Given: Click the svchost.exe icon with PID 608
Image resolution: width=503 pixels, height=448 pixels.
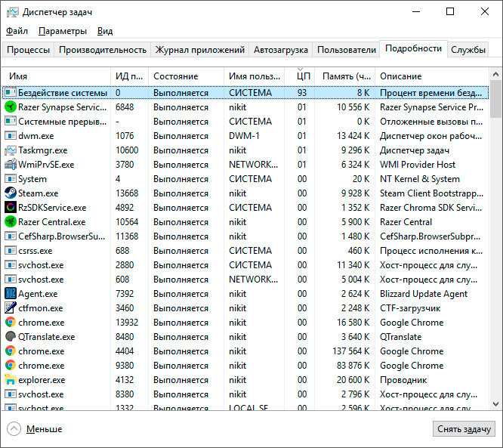Looking at the screenshot, I should click(11, 280).
